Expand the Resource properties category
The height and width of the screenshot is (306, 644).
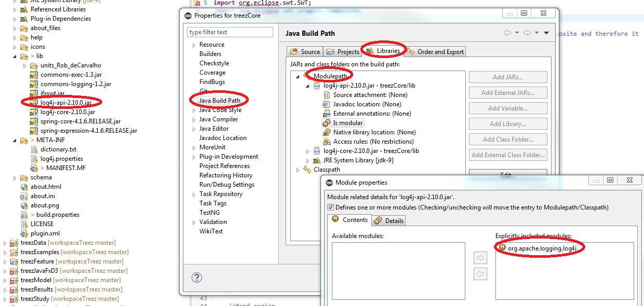pyautogui.click(x=194, y=45)
